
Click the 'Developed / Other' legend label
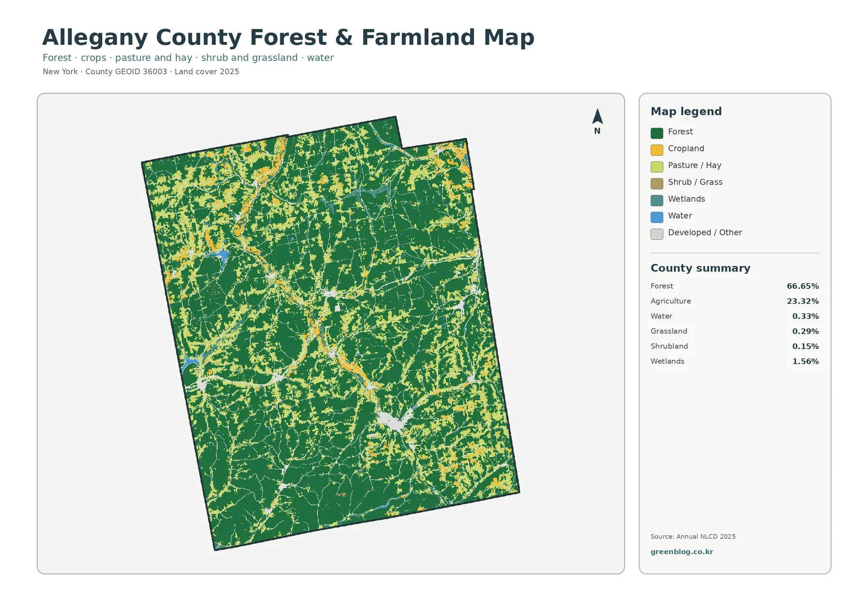[705, 232]
